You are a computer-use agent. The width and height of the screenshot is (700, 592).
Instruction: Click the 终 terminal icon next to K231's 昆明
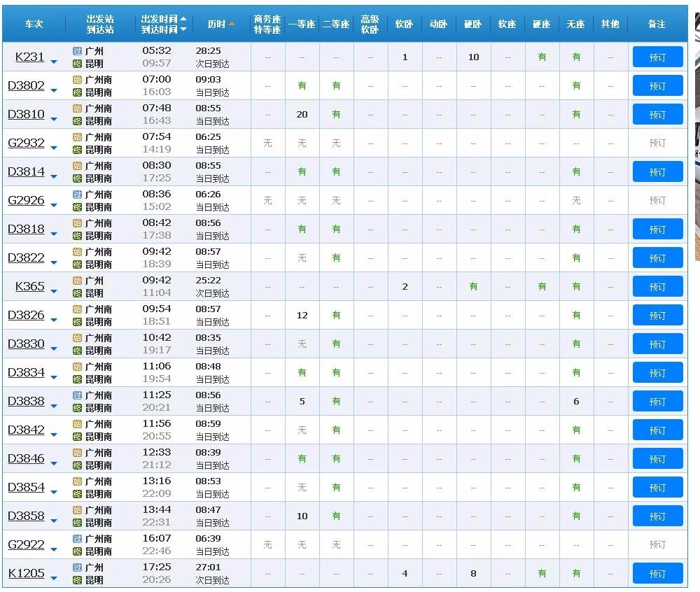point(77,62)
